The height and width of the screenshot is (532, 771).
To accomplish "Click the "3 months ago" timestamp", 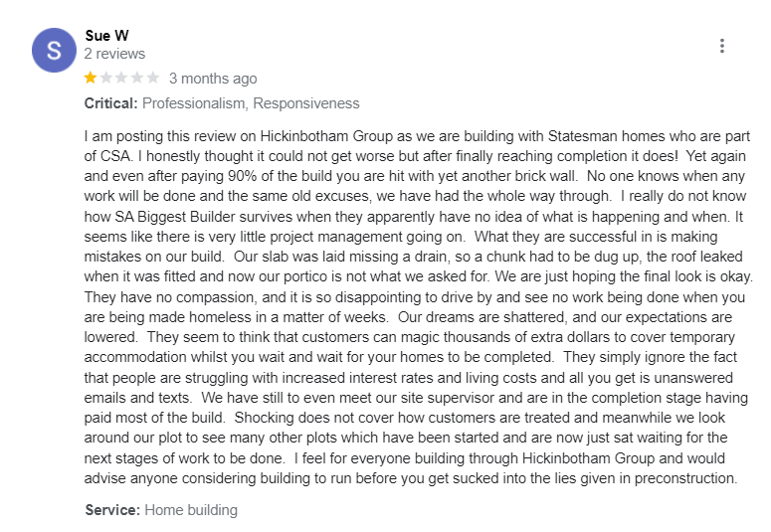I will pos(213,79).
